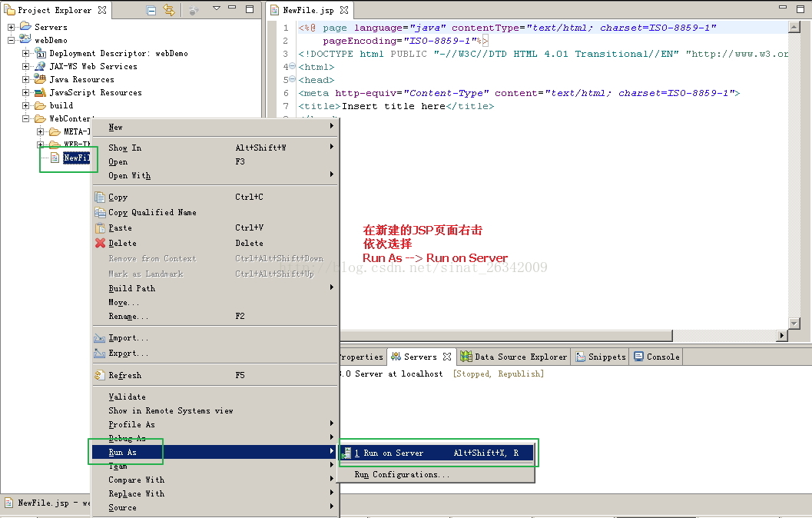The width and height of the screenshot is (812, 518).
Task: Choose Refresh in context menu
Action: click(x=215, y=375)
